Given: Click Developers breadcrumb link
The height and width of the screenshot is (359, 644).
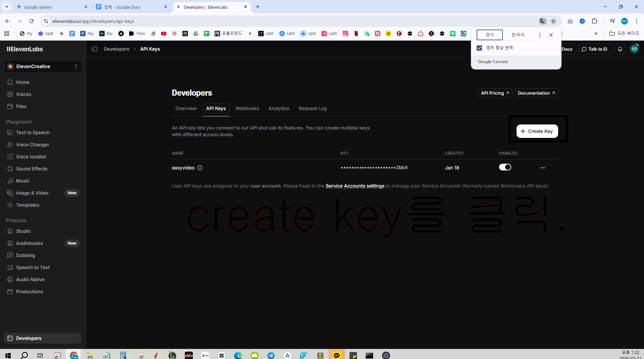Looking at the screenshot, I should click(x=116, y=49).
